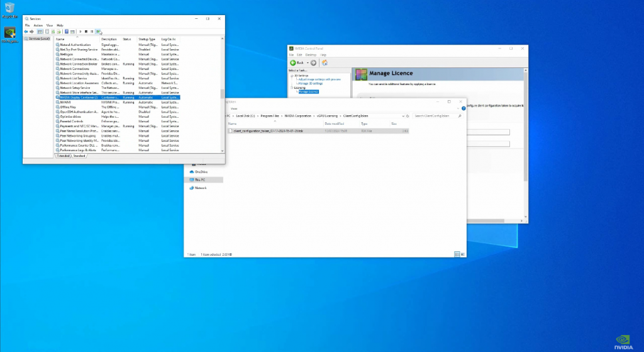Open Manage 3D settings link
The image size is (644, 352).
(311, 84)
